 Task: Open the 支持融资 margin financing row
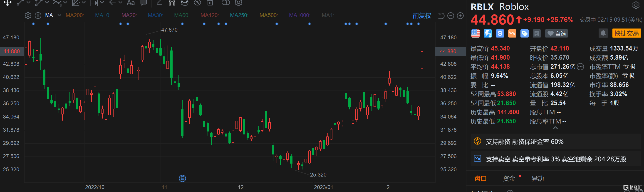pos(556,142)
